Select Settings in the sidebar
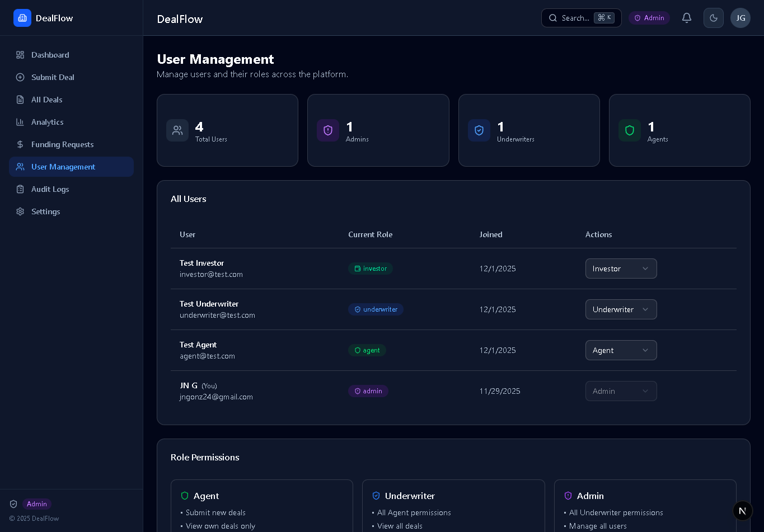This screenshot has width=764, height=532. pos(45,211)
